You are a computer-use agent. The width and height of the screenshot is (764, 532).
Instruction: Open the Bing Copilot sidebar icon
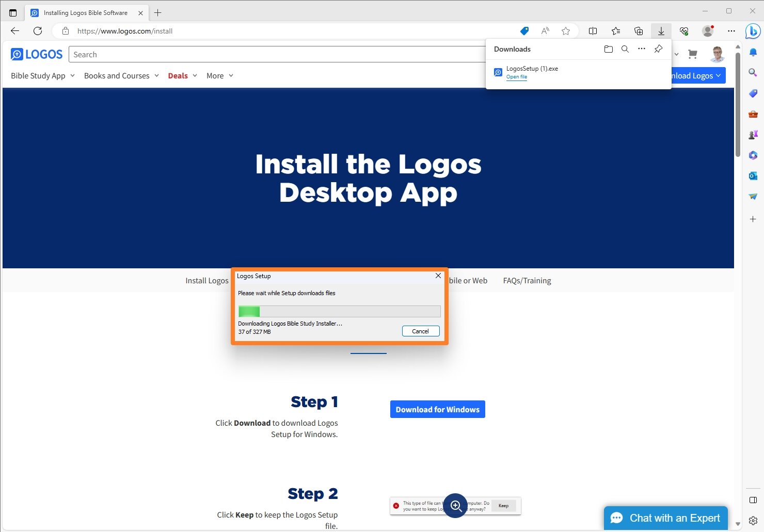point(752,31)
